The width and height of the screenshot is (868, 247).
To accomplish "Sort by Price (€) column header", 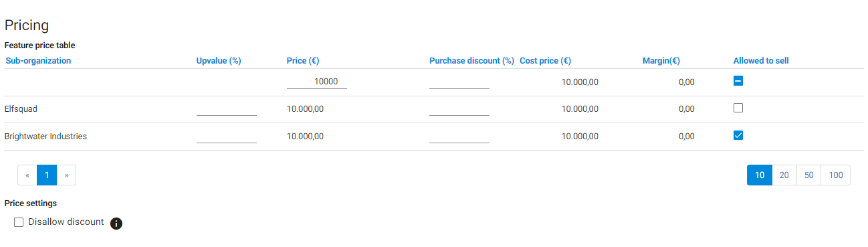I will point(303,61).
